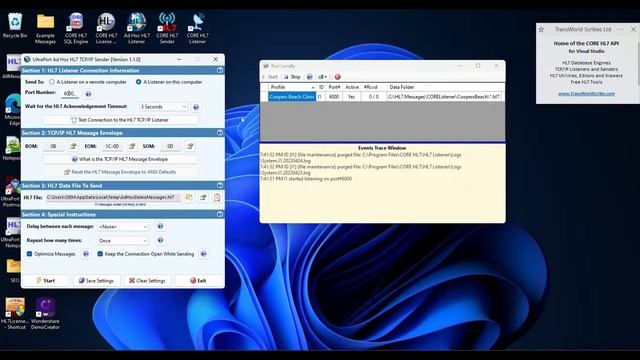Select A Listener on this computer
This screenshot has width=640, height=360.
(138, 82)
